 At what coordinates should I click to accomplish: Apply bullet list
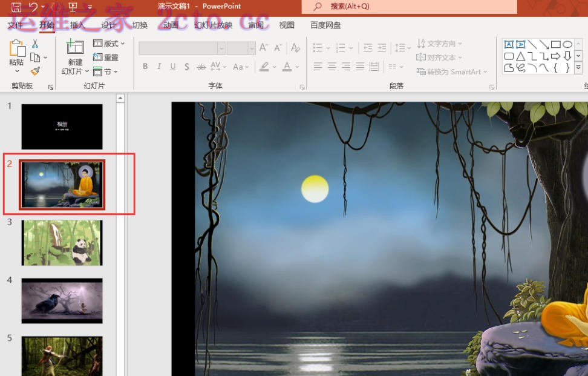point(318,48)
